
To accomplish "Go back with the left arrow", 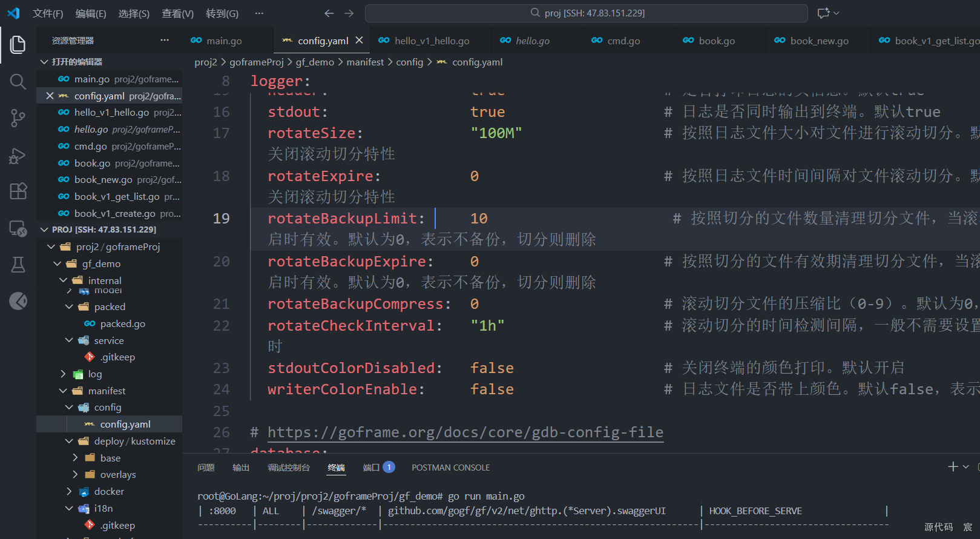I will coord(329,13).
